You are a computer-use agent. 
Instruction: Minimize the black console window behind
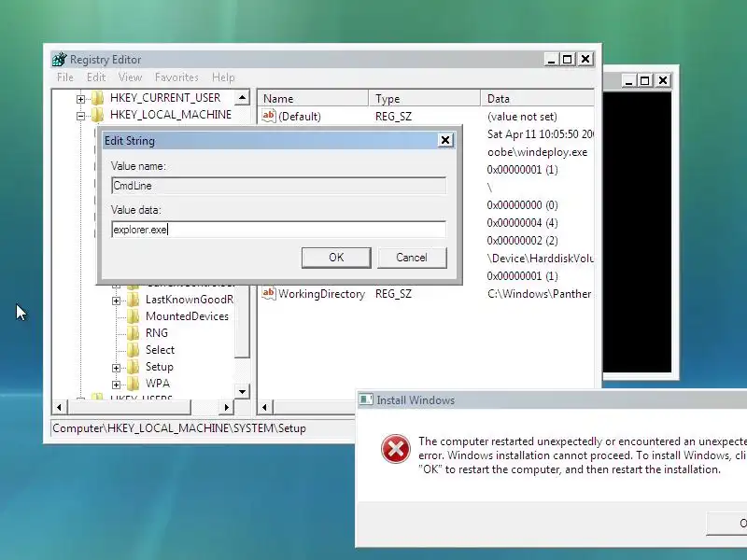(628, 80)
